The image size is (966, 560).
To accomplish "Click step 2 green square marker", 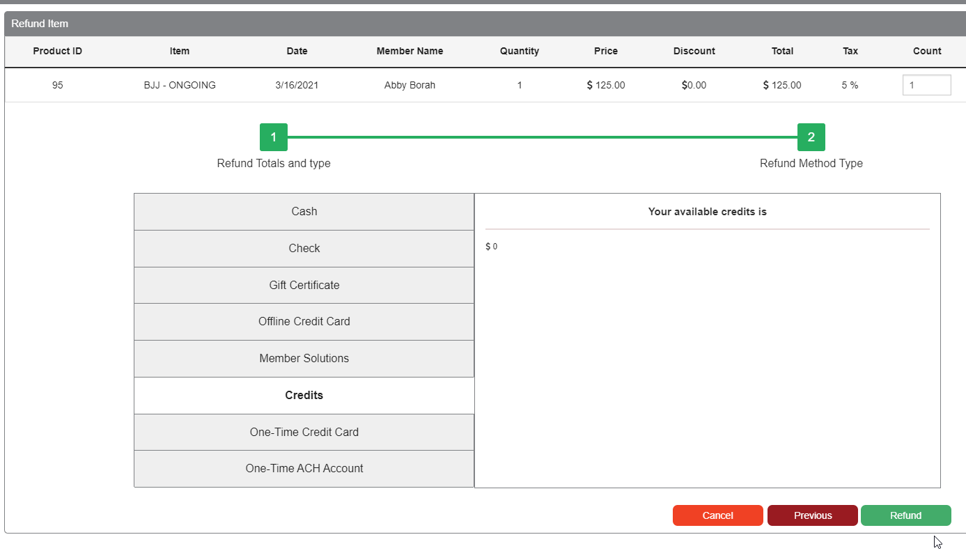I will coord(811,137).
